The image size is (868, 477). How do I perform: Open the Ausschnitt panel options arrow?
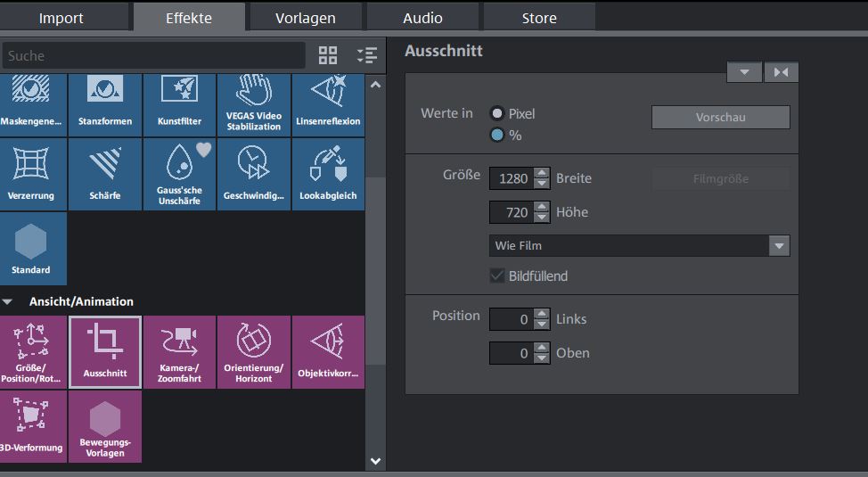[x=744, y=72]
